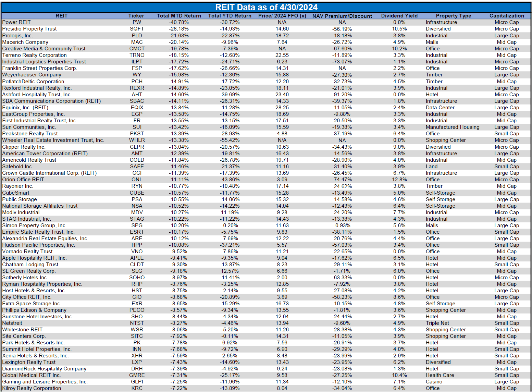Click 'Americold Realty Trust' name cell
Screen dimensions: 532x392
click(29, 160)
